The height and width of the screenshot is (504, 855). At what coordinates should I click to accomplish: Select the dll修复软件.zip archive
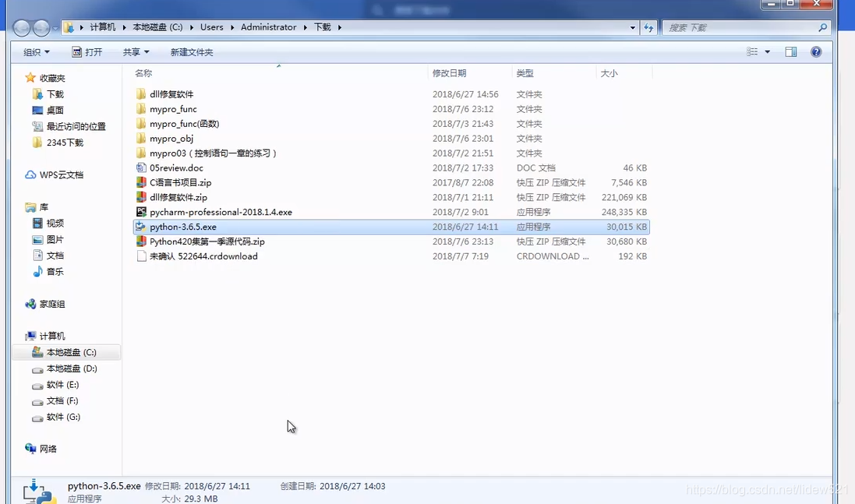pyautogui.click(x=178, y=197)
